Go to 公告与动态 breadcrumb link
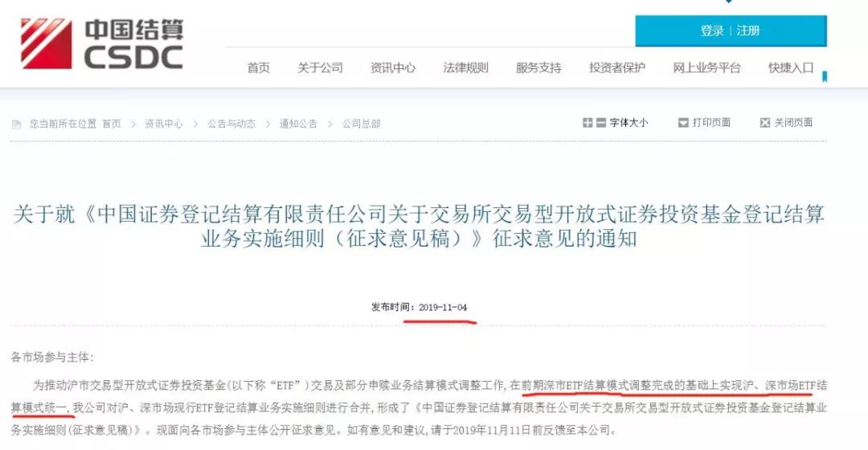 [x=231, y=124]
